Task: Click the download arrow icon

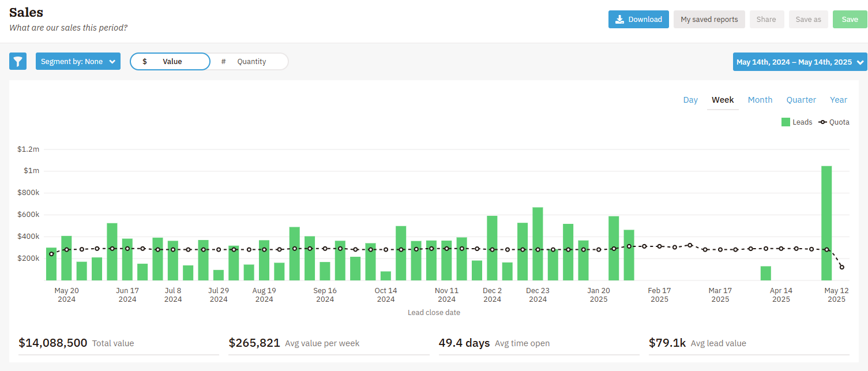Action: [619, 20]
